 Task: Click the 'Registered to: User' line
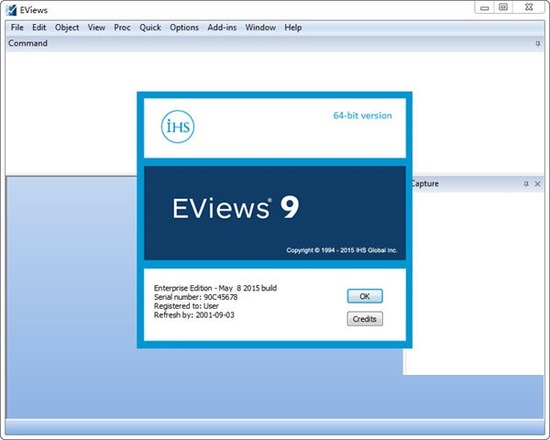186,306
